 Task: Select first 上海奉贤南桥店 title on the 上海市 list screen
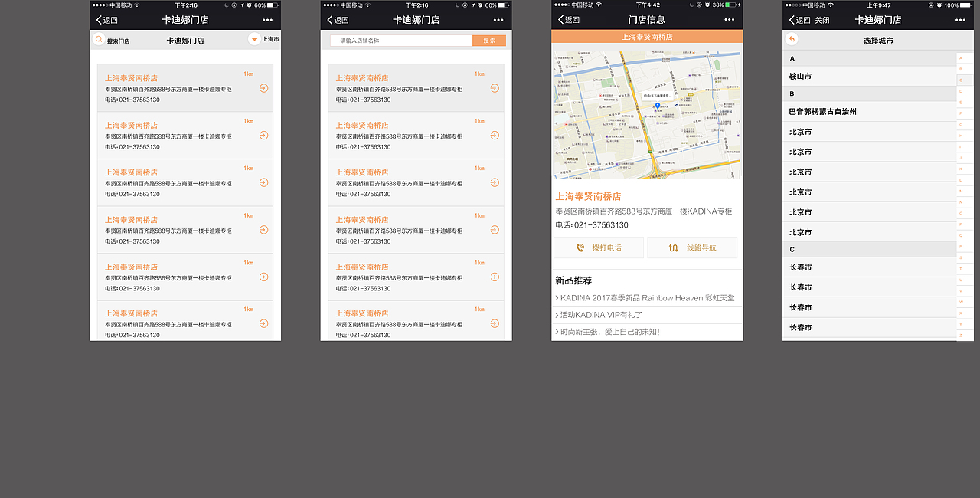coord(132,78)
